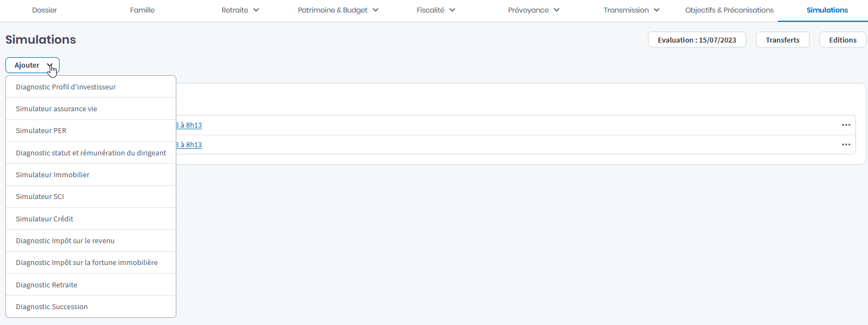Go to the Famille tab
The height and width of the screenshot is (325, 868).
[142, 10]
